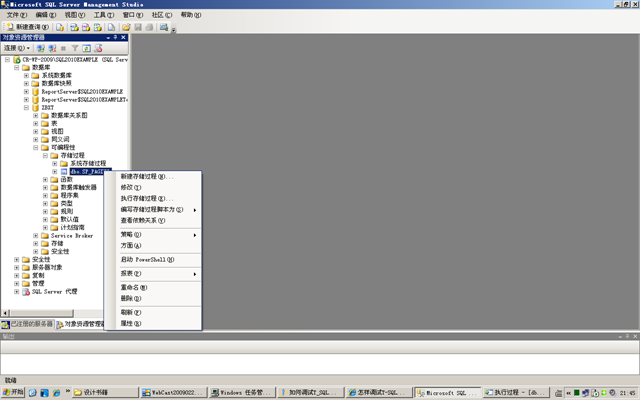
Task: Open the 报表 (Reports) submenu
Action: point(153,273)
